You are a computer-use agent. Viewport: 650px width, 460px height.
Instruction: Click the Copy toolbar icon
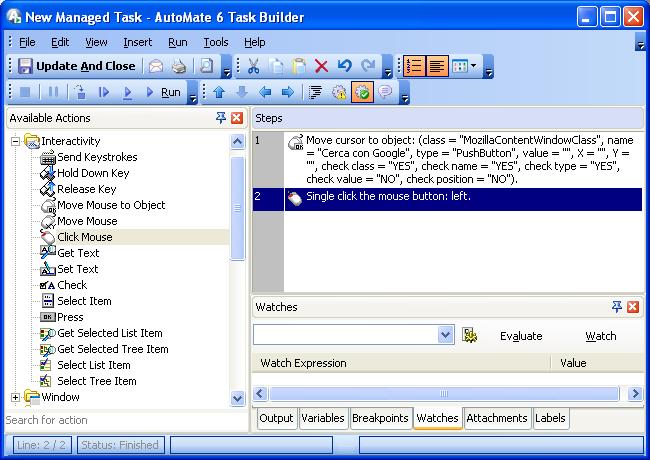pyautogui.click(x=276, y=66)
